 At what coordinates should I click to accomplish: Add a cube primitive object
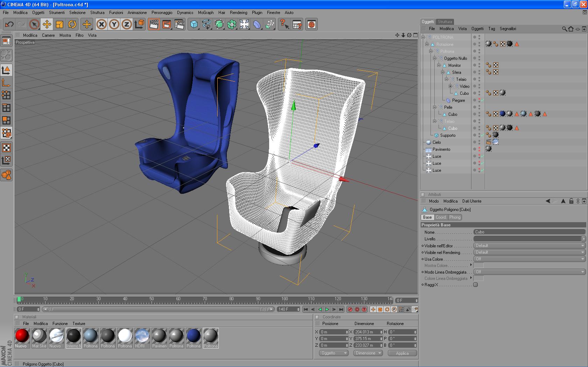click(x=194, y=24)
